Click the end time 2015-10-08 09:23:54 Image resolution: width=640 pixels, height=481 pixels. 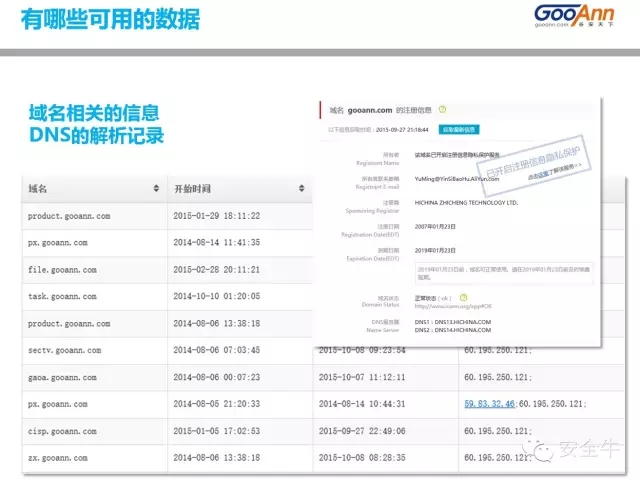362,351
